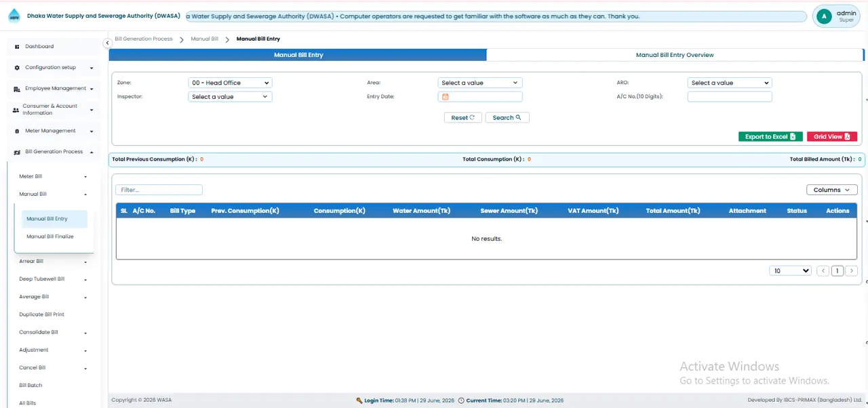Viewport: 868px width, 408px height.
Task: Sort by A/C No. column header
Action: pos(144,211)
